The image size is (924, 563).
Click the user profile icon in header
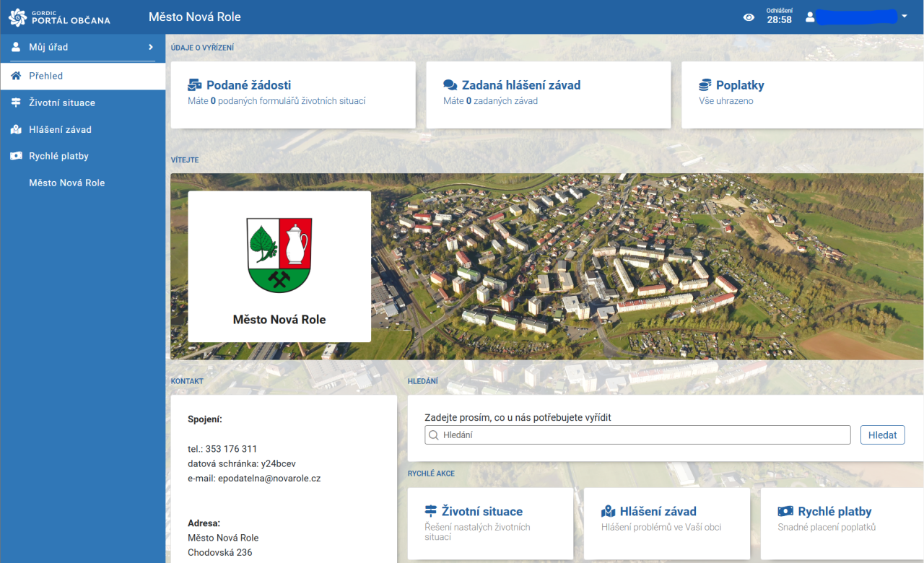point(810,17)
